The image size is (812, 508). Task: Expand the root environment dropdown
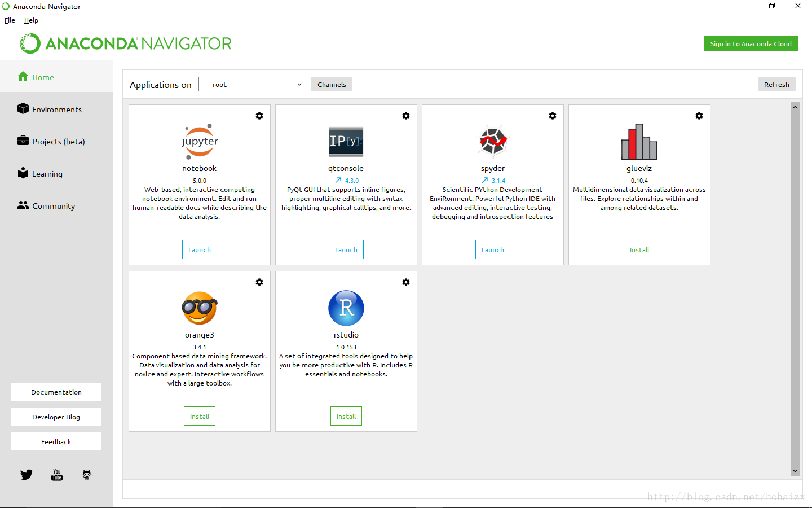299,84
